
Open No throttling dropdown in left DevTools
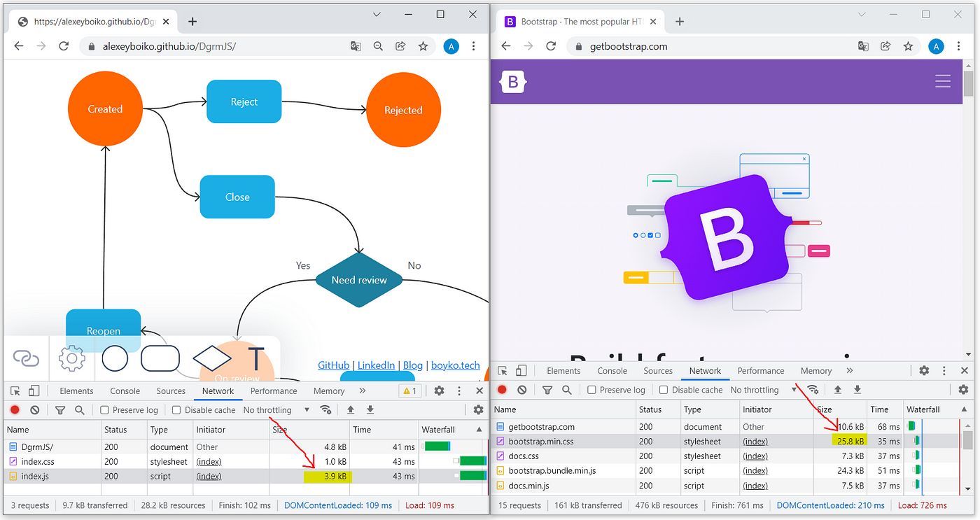click(276, 410)
